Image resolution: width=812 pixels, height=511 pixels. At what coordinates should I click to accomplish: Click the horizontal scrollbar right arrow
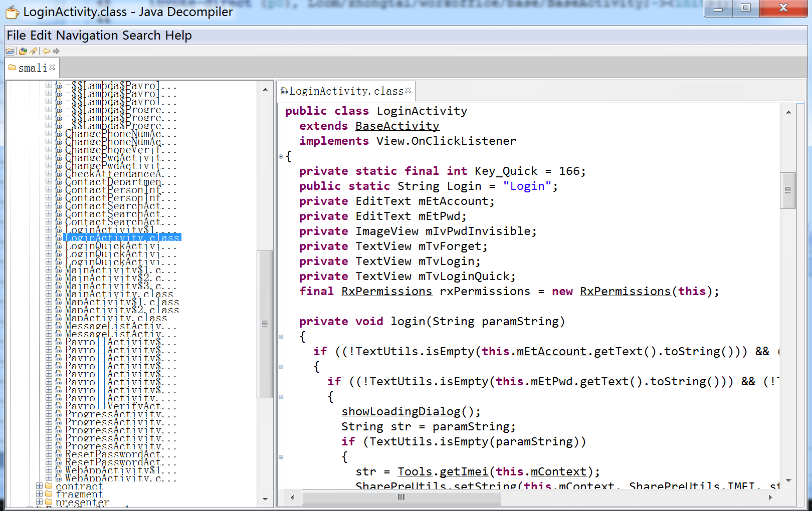(x=770, y=497)
